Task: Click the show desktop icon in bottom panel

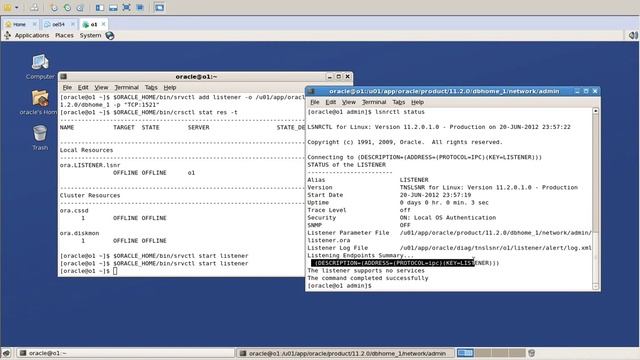Action: coord(6,353)
